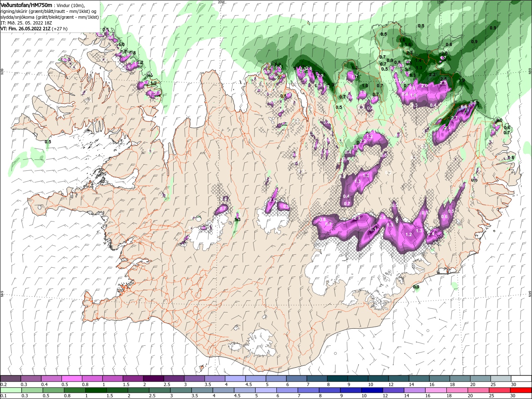This screenshot has width=532, height=399.
Task: Pick the rain legend swatch between 2 and 2.5
Action: (138, 390)
